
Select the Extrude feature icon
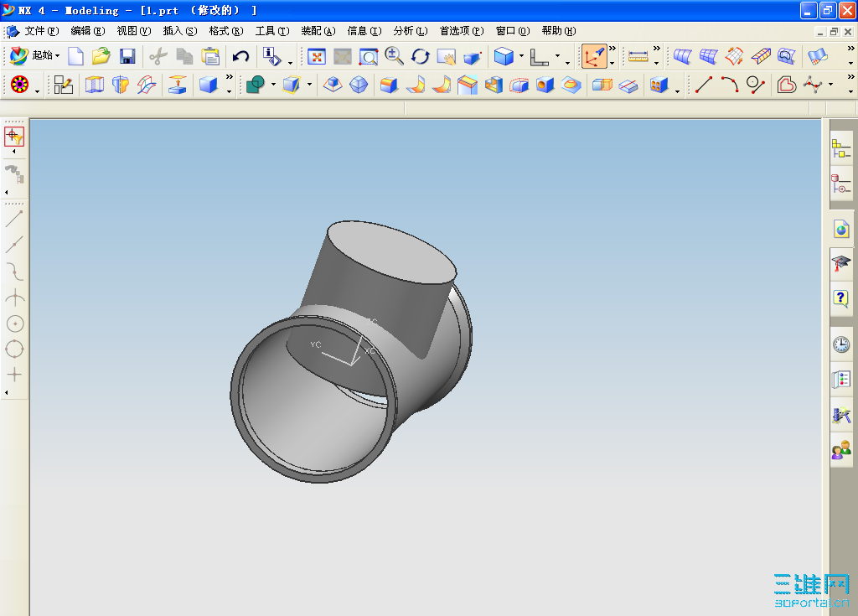[94, 85]
